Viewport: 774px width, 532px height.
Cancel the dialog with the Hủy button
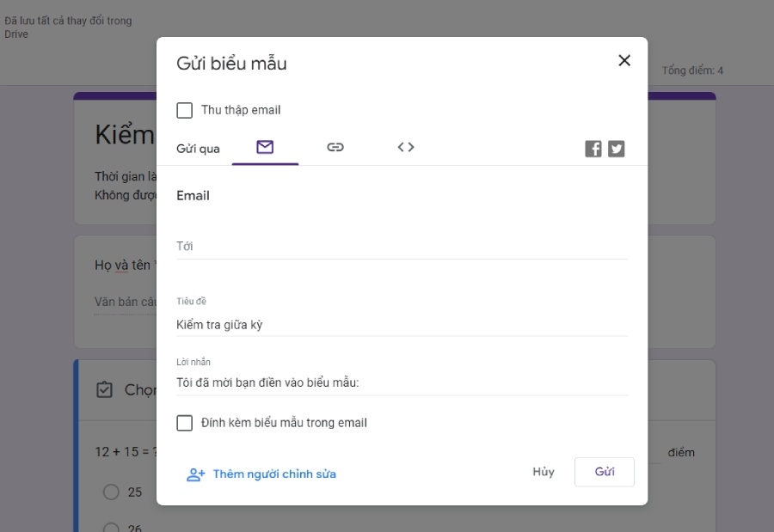coord(543,472)
